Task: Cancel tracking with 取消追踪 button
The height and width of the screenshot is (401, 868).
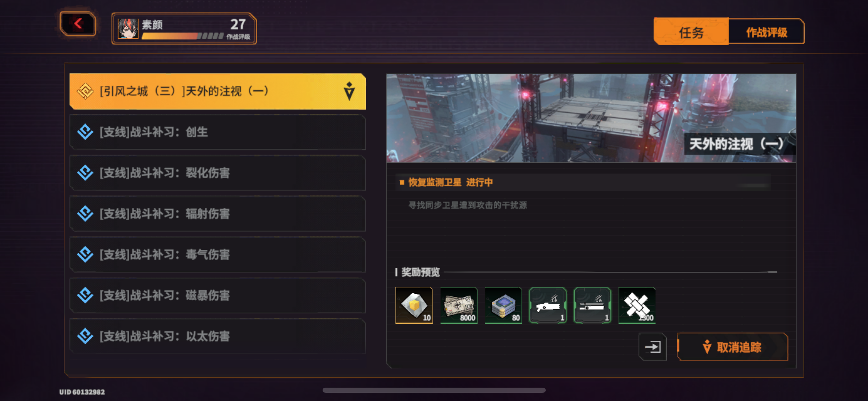Action: click(x=733, y=347)
